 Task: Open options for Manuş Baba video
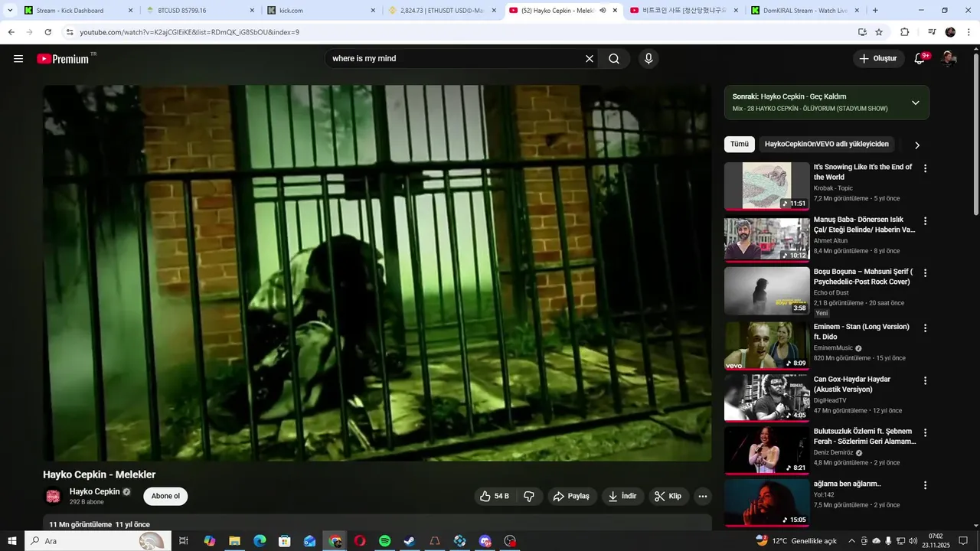click(x=925, y=221)
